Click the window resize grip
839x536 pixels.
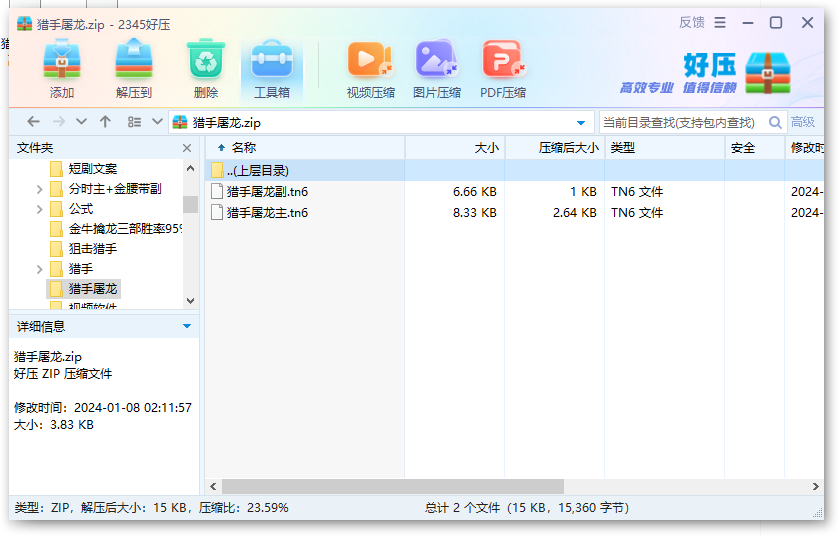818,513
